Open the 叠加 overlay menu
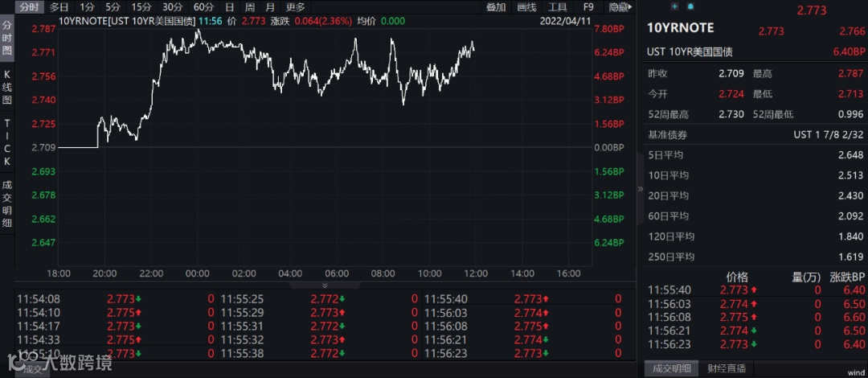Image resolution: width=868 pixels, height=378 pixels. 495,7
